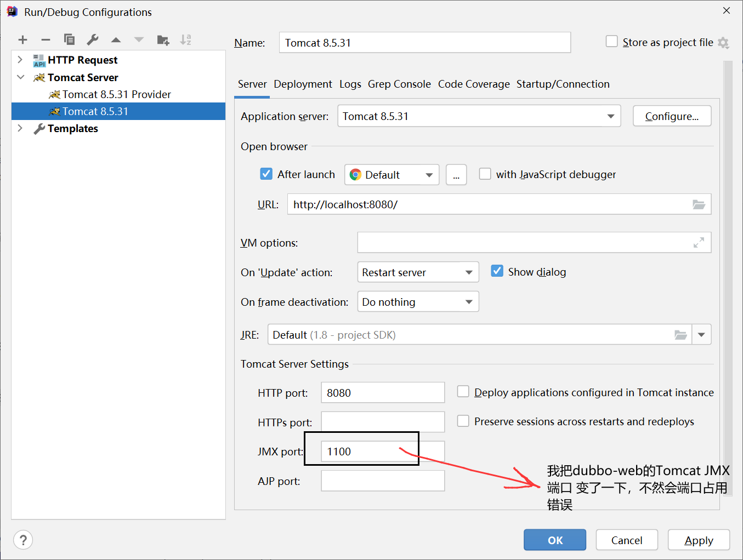This screenshot has height=560, width=743.
Task: Browse URL with folder icon
Action: coord(699,204)
